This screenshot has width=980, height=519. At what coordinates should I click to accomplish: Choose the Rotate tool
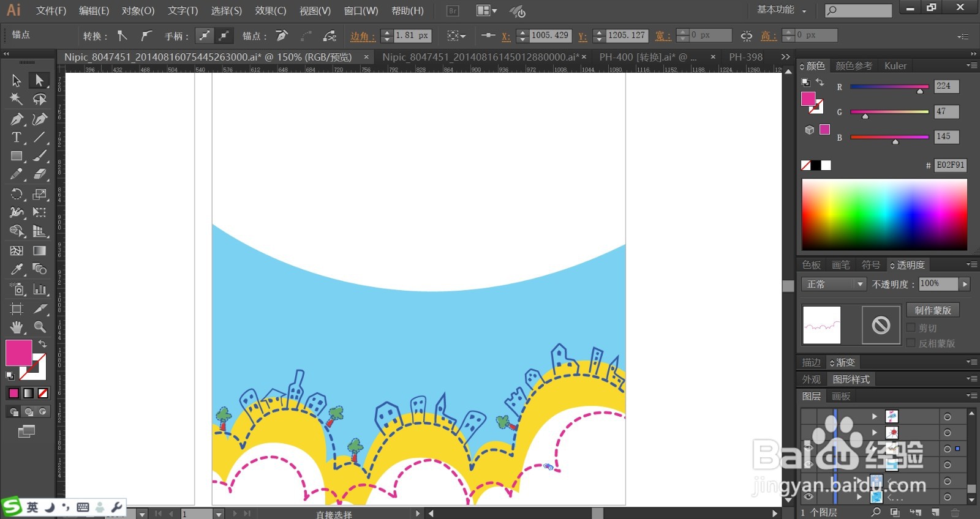pos(17,194)
